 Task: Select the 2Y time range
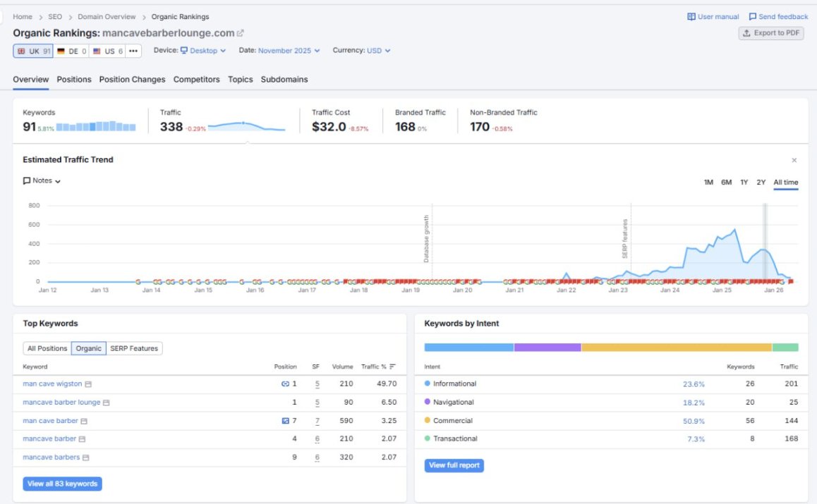tap(761, 183)
